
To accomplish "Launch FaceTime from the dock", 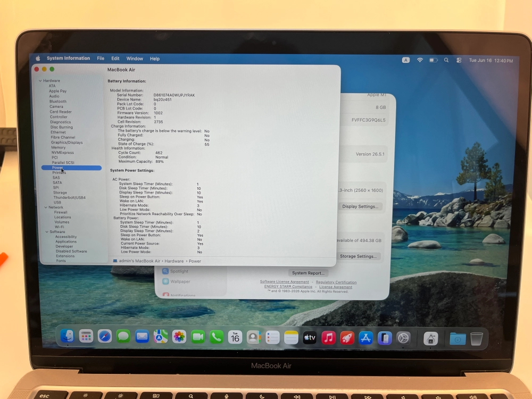I will point(198,337).
